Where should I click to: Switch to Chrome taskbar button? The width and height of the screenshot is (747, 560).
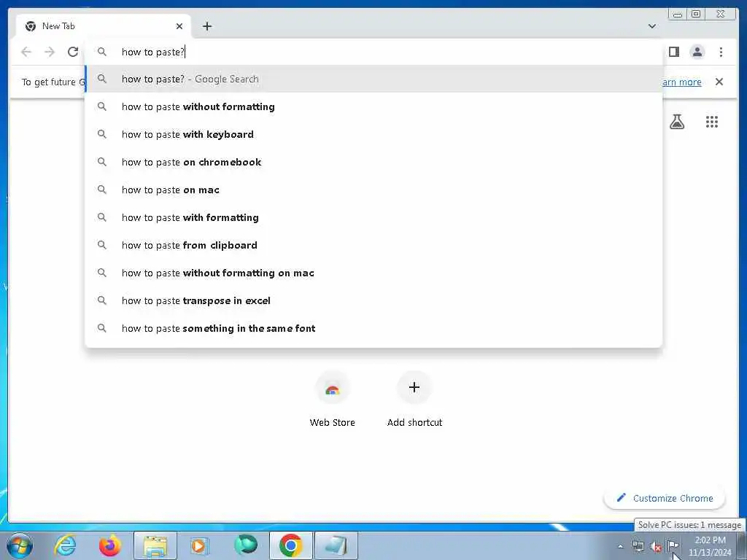click(291, 545)
